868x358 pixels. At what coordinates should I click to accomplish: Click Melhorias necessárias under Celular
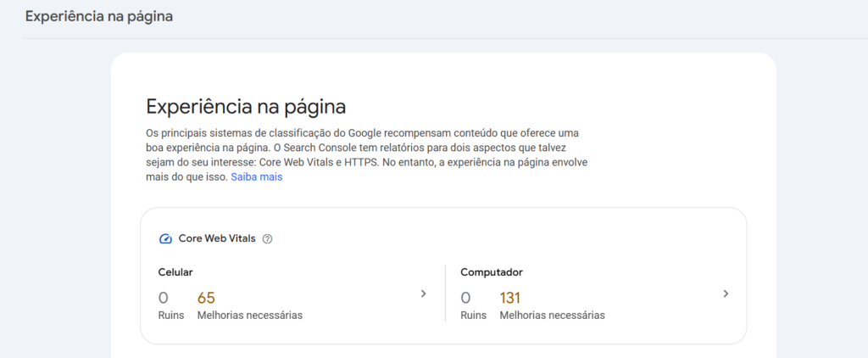point(249,315)
